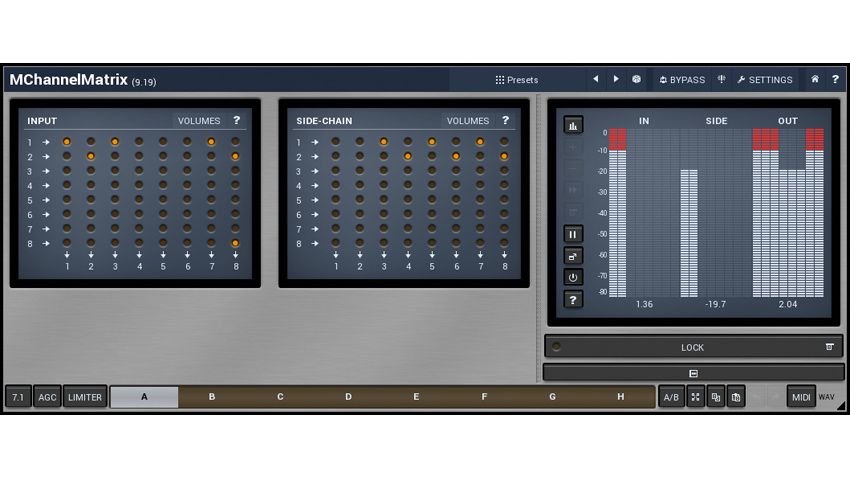Toggle INPUT matrix row 8 to column 8
The height and width of the screenshot is (478, 850).
pos(235,243)
